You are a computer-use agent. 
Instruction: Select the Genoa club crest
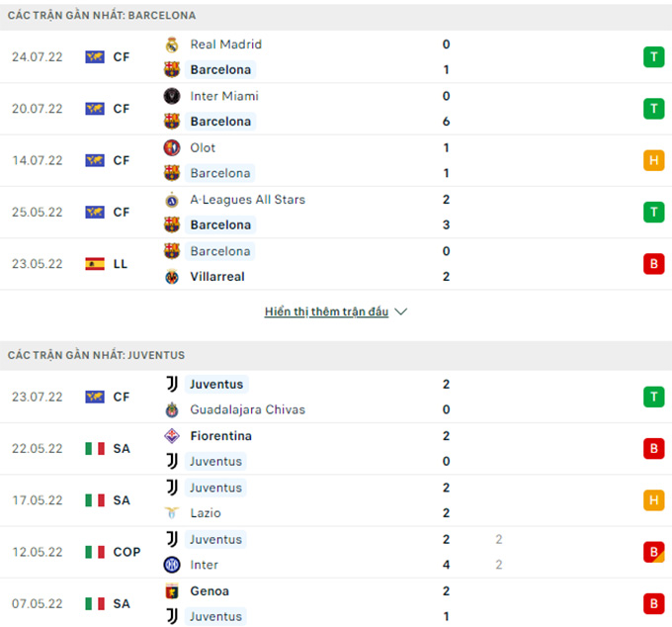(x=172, y=591)
